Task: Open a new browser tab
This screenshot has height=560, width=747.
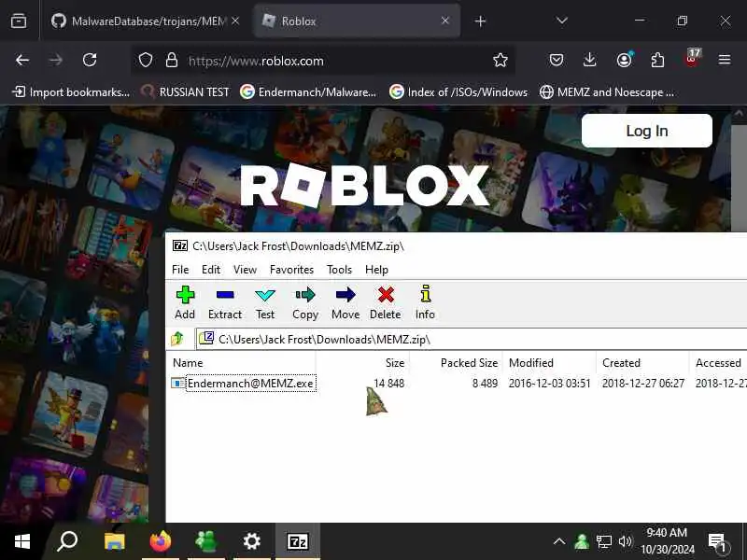Action: pos(480,21)
